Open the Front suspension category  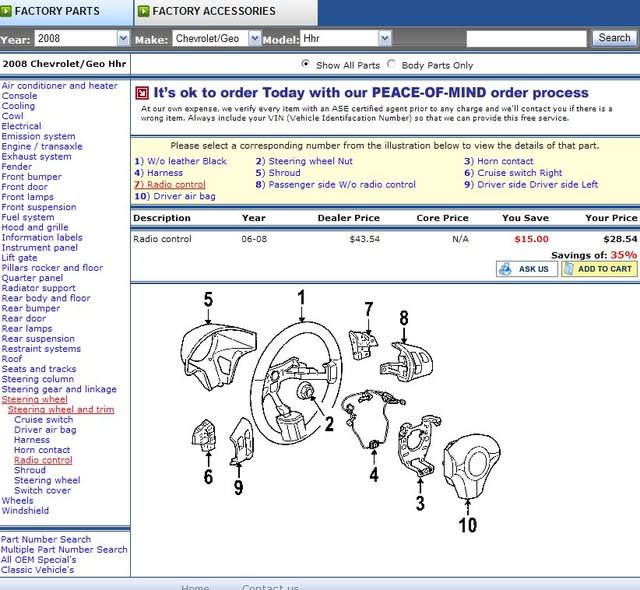(x=39, y=207)
